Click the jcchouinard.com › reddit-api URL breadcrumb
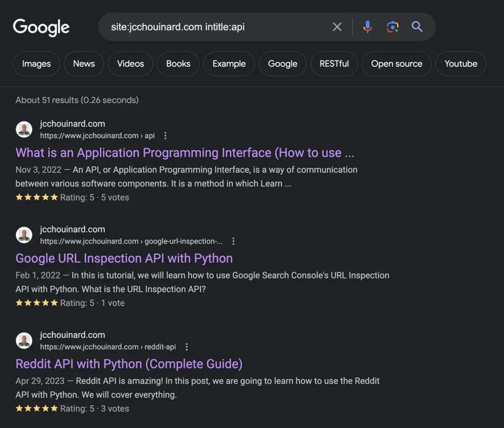The width and height of the screenshot is (504, 428). click(x=108, y=347)
